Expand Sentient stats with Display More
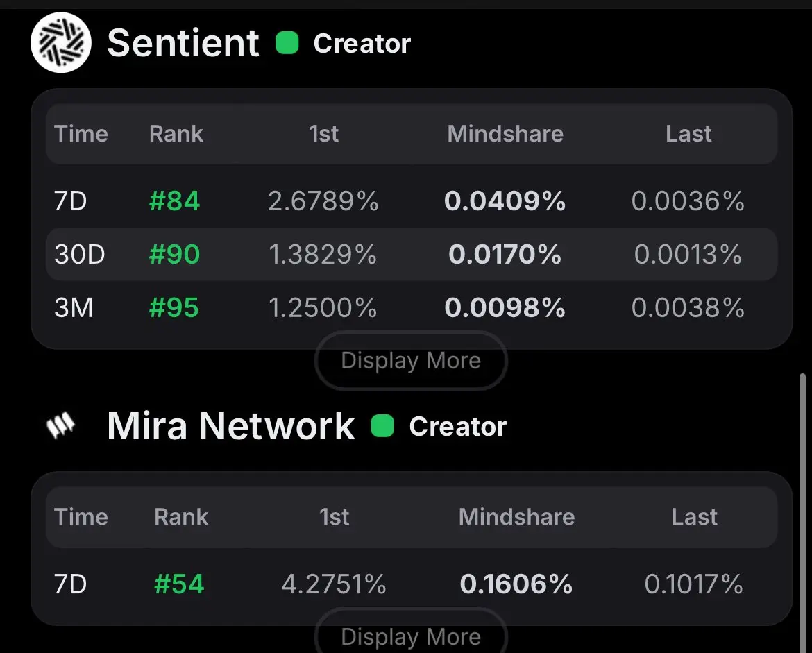 (x=411, y=360)
